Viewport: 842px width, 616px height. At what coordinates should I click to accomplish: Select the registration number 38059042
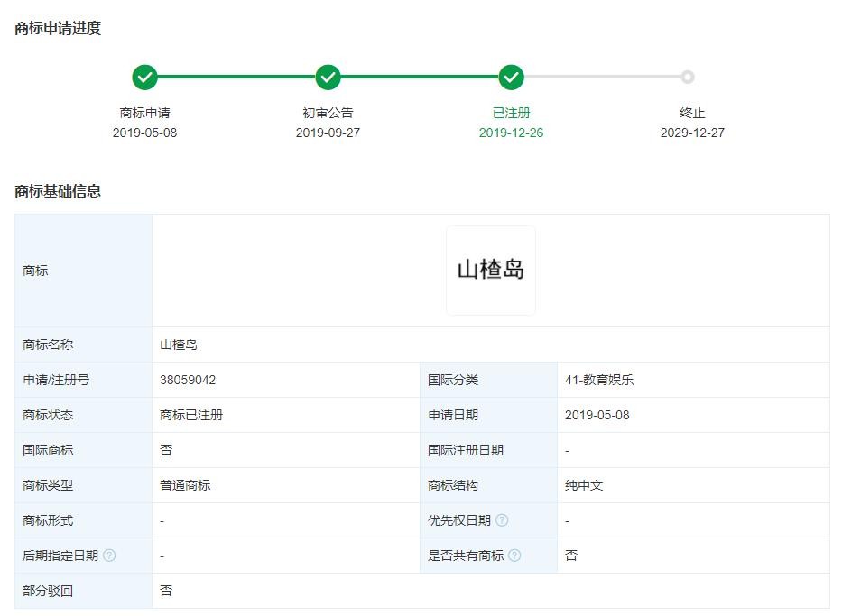(188, 380)
